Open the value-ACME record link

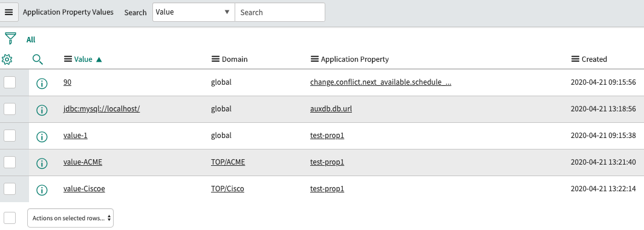(x=83, y=162)
